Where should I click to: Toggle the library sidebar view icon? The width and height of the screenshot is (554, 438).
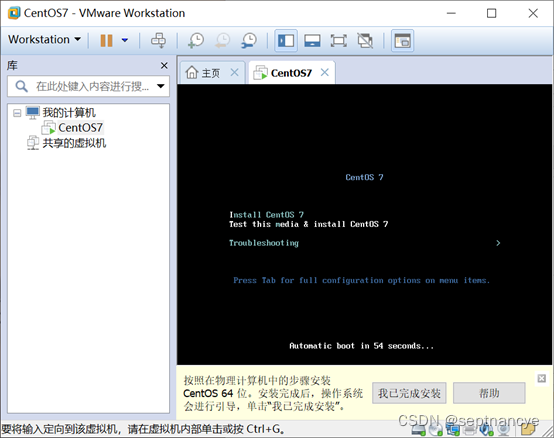point(286,41)
